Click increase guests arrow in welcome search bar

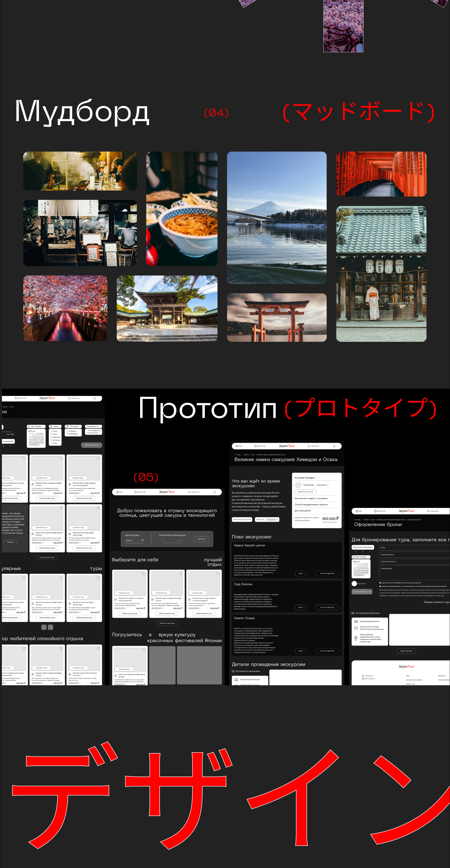point(182,540)
